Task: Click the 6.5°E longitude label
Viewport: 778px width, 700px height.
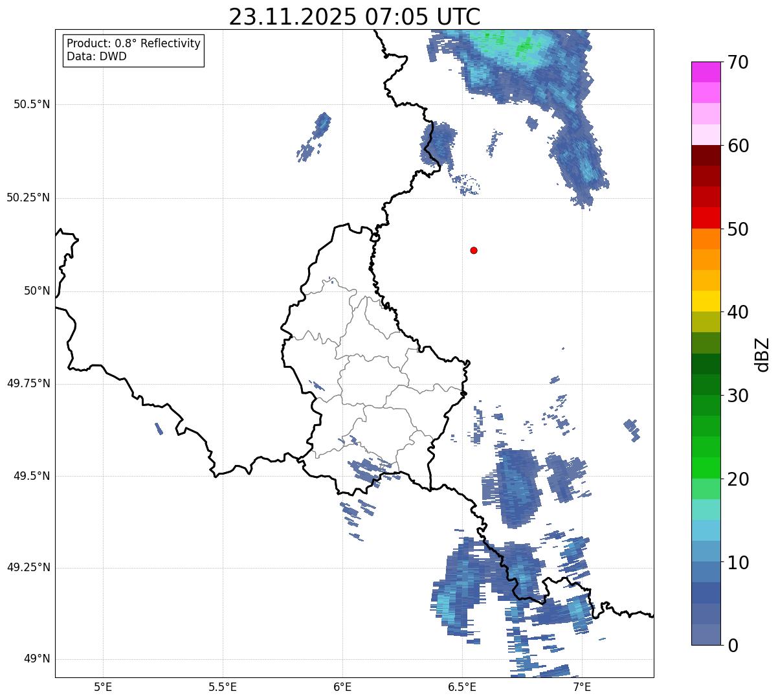Action: [x=462, y=687]
